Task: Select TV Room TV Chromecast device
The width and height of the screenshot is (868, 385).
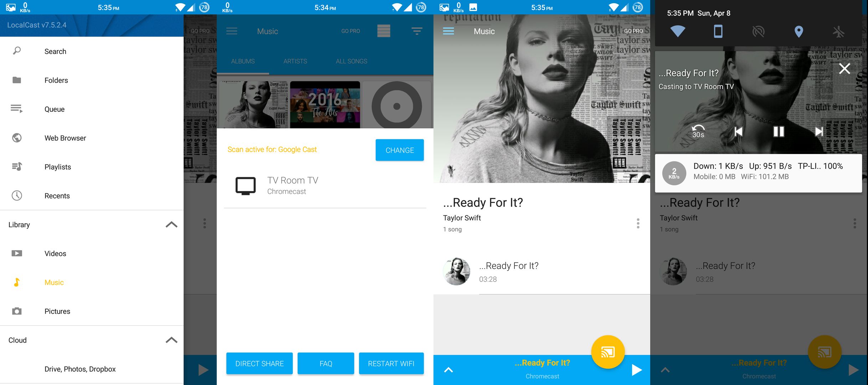Action: 325,185
